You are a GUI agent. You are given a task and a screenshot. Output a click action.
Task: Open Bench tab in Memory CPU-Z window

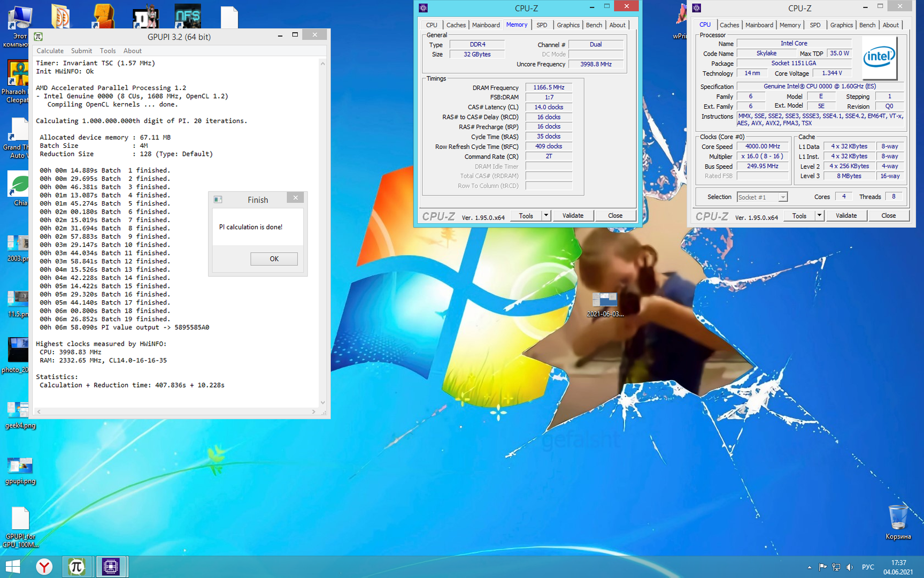pos(594,25)
